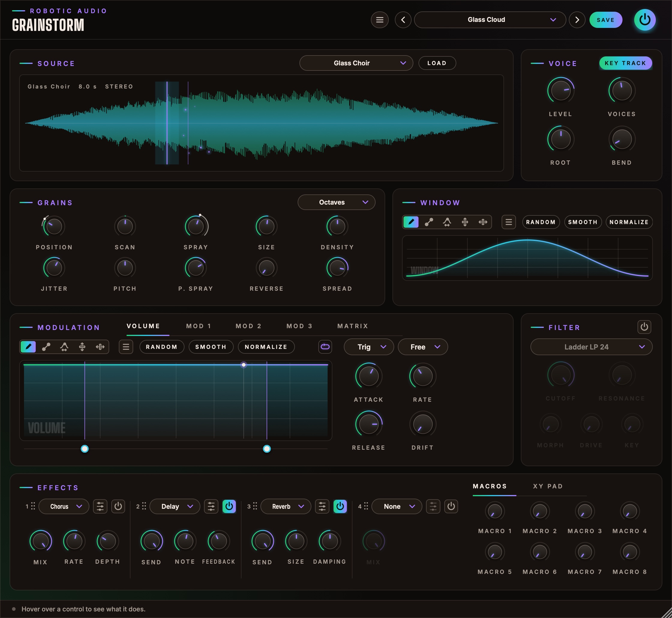Viewport: 672px width, 618px height.
Task: Select the horizontal stretch tool in Window
Action: [x=483, y=222]
